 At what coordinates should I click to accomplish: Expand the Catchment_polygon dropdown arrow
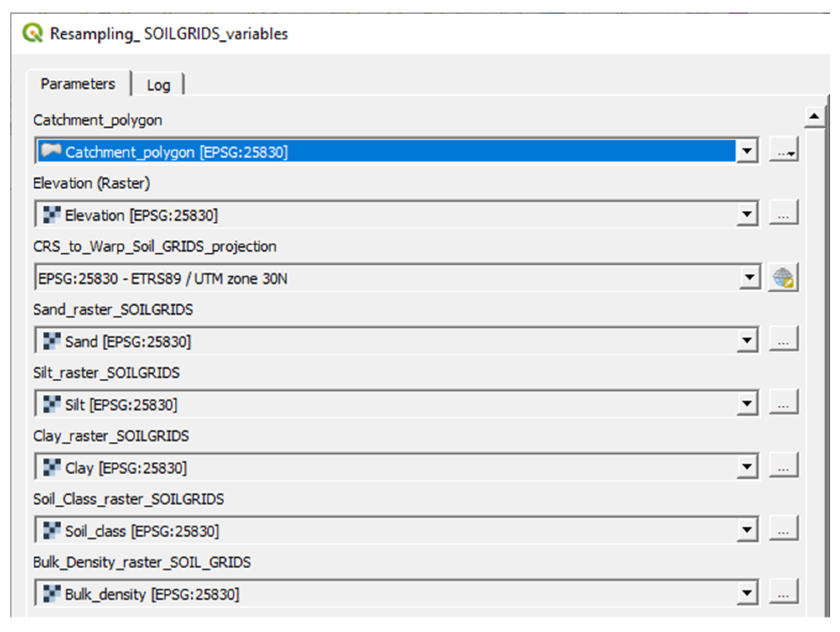747,151
